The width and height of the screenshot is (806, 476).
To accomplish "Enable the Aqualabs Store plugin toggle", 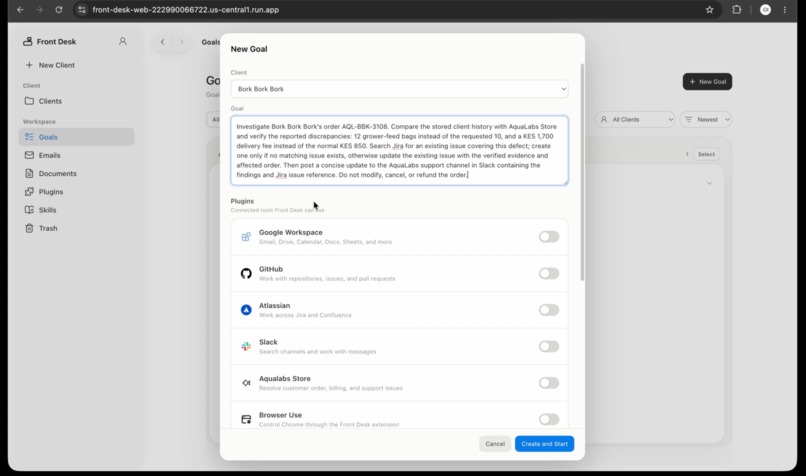I will click(x=548, y=382).
